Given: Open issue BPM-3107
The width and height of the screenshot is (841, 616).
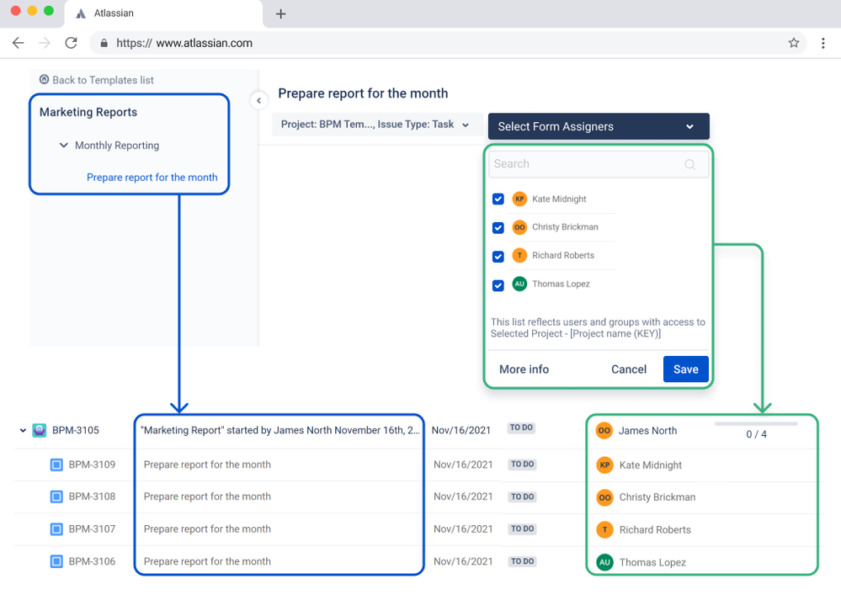Looking at the screenshot, I should click(92, 529).
